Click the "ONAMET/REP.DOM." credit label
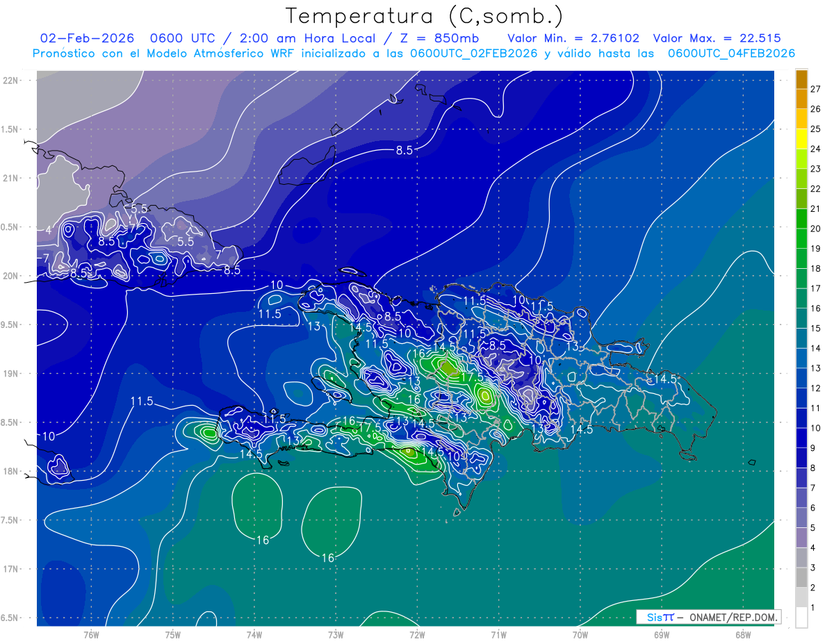 coord(733,617)
